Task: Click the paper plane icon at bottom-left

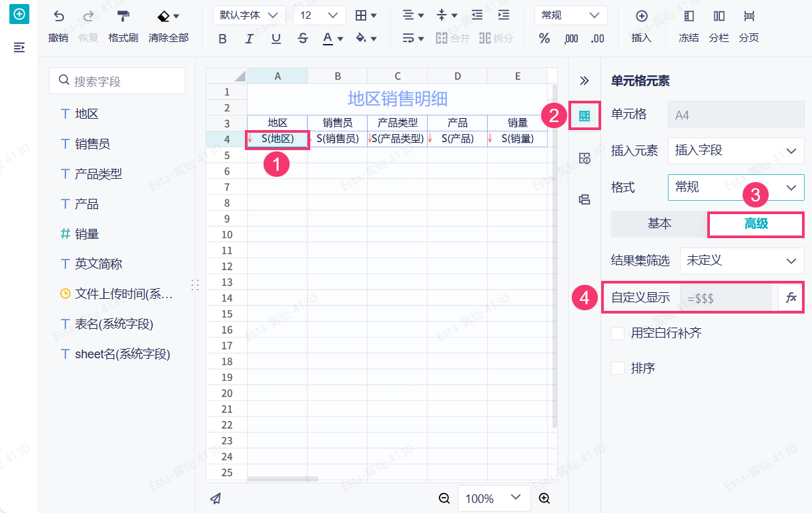Action: [216, 498]
